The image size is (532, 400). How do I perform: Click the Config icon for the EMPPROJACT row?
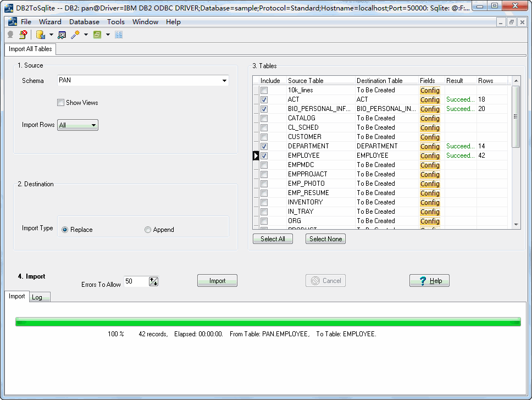430,174
